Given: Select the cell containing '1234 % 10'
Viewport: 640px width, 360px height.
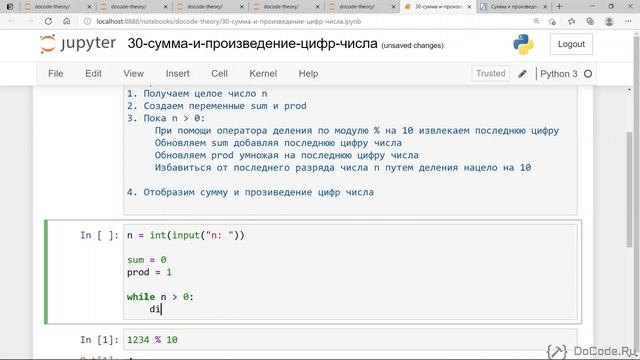Looking at the screenshot, I should click(350, 340).
